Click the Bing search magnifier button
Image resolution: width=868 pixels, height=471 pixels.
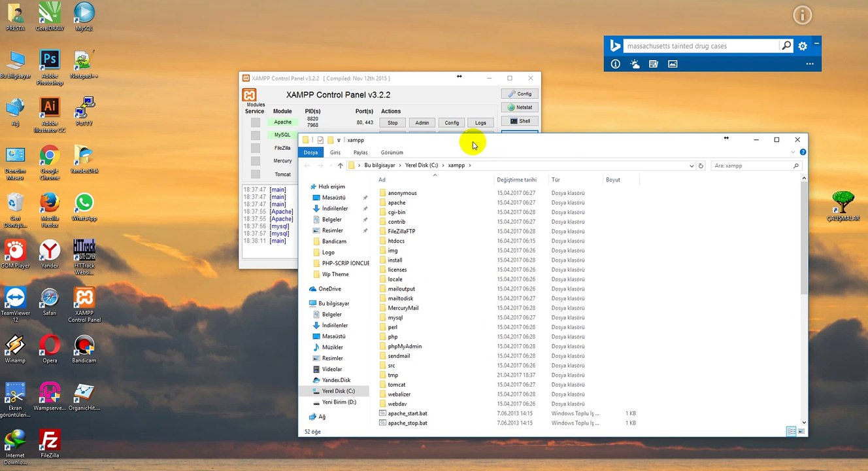pos(786,46)
